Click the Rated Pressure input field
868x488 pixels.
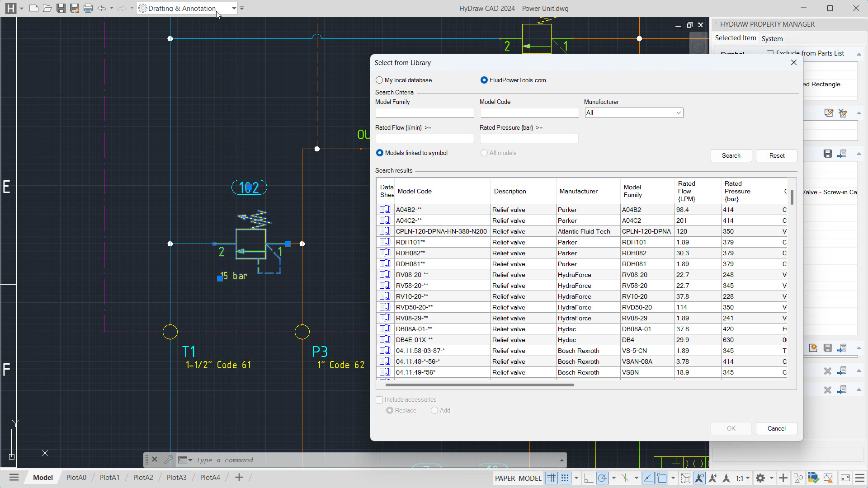pyautogui.click(x=529, y=138)
